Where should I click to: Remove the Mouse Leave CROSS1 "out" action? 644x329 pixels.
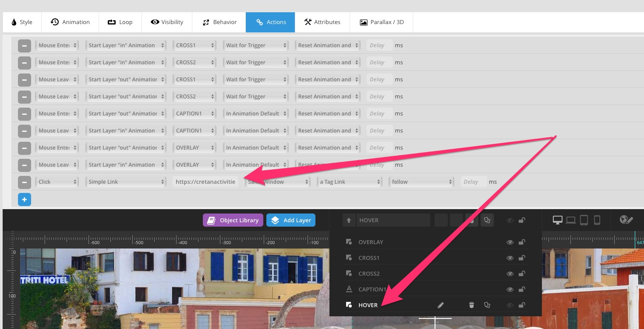(24, 80)
